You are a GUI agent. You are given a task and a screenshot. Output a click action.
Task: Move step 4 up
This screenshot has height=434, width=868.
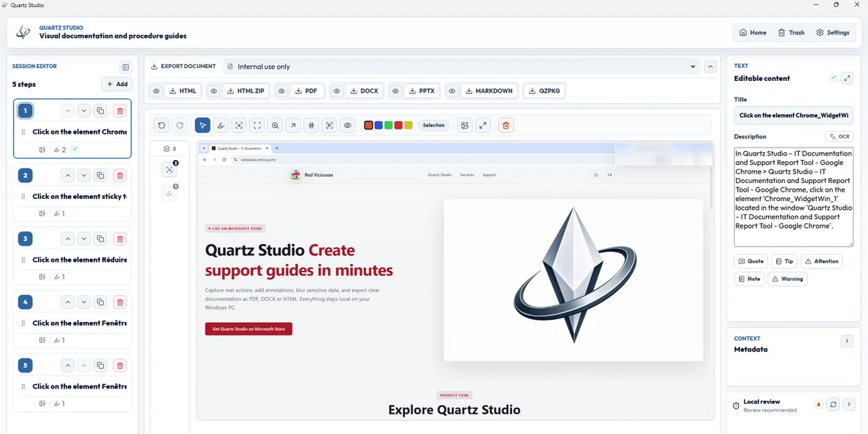(x=67, y=302)
